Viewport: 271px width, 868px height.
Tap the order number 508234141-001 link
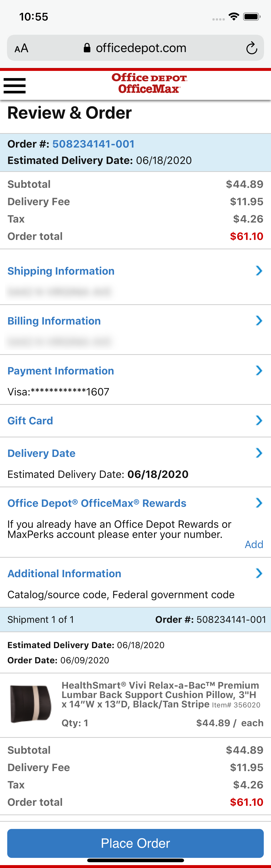[x=93, y=144]
